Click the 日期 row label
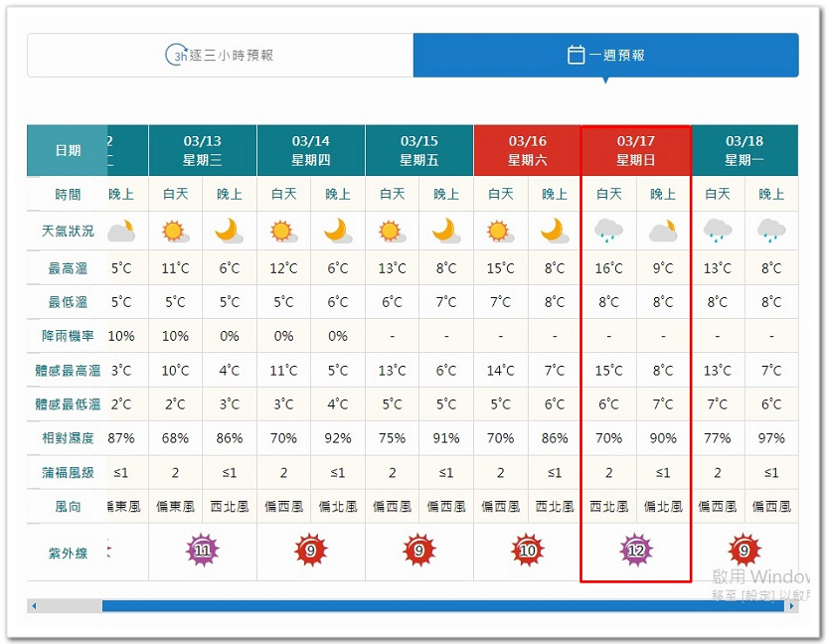This screenshot has width=826, height=644. pos(68,151)
